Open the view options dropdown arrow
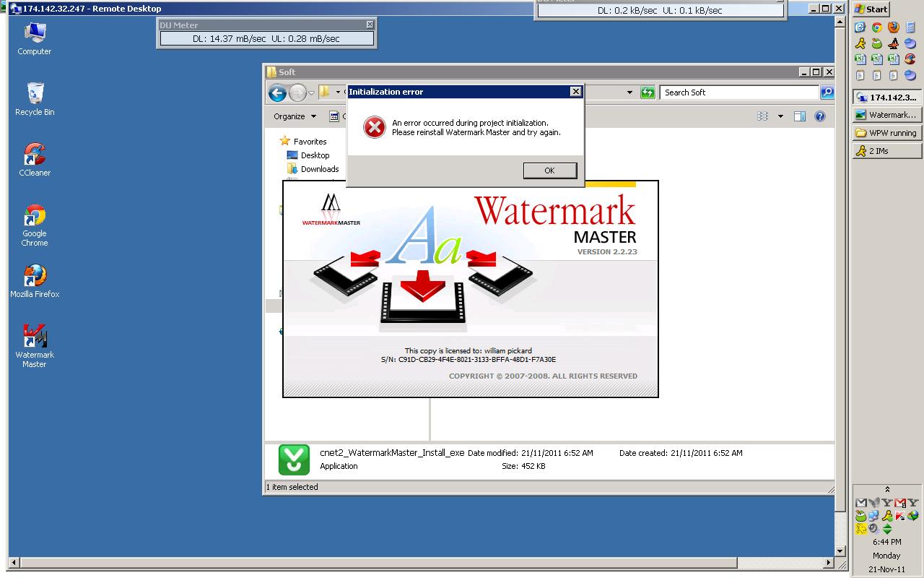Image resolution: width=924 pixels, height=578 pixels. coord(780,116)
